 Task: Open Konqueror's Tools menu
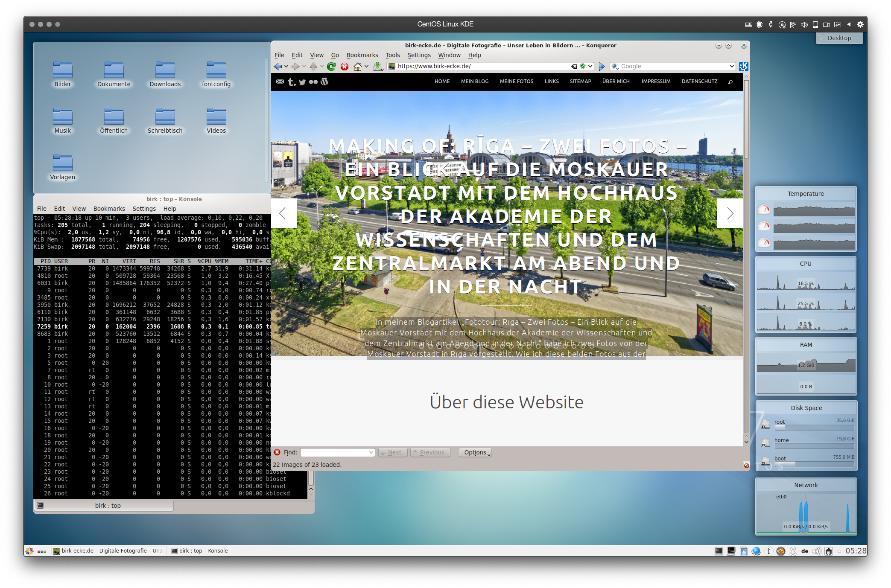coord(392,55)
